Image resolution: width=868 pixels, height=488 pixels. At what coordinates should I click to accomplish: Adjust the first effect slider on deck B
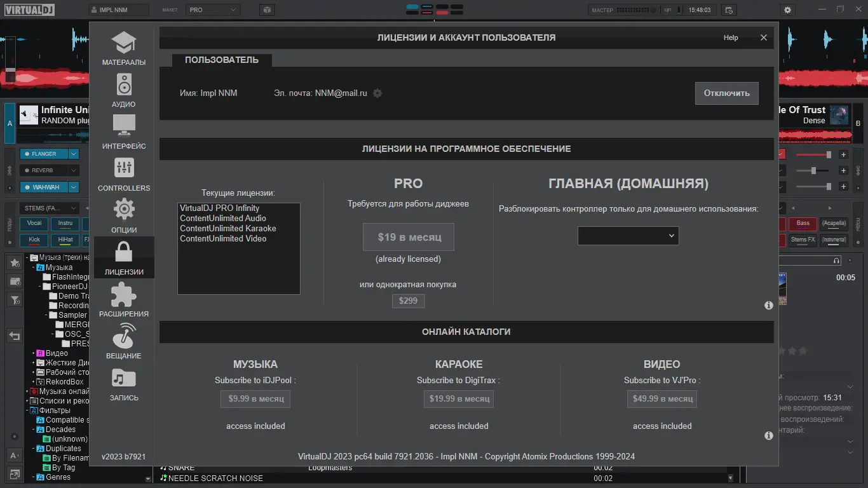coord(814,154)
